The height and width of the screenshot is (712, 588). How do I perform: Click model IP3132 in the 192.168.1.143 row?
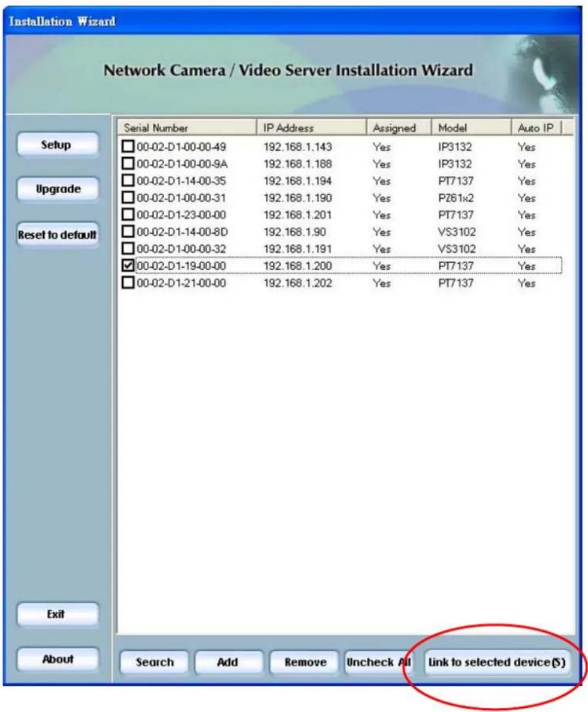point(454,147)
